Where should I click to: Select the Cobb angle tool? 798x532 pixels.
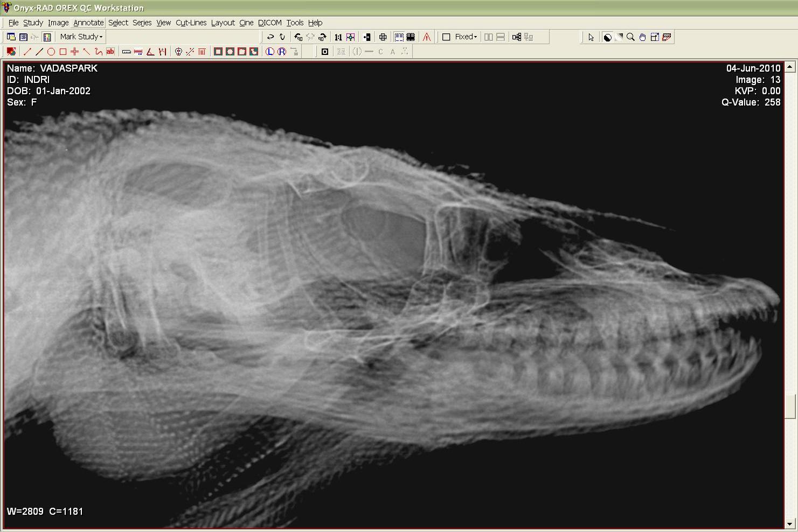click(162, 52)
